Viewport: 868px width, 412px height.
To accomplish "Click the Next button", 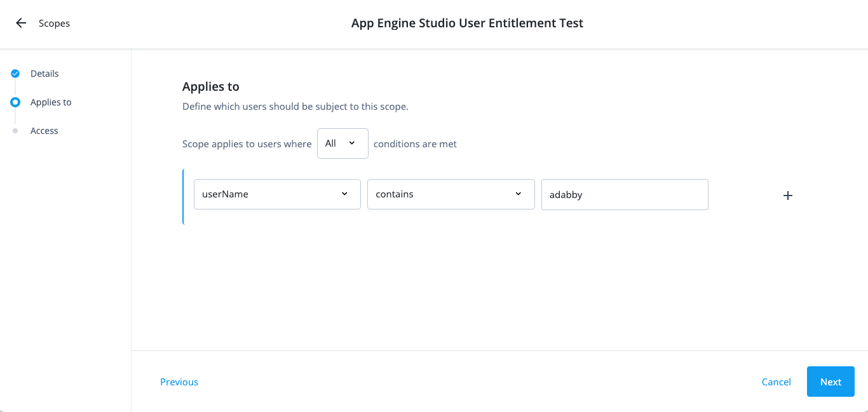I will 831,382.
